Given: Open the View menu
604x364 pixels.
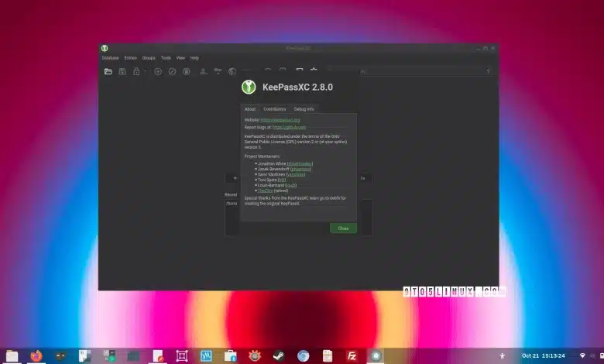Looking at the screenshot, I should pyautogui.click(x=180, y=58).
